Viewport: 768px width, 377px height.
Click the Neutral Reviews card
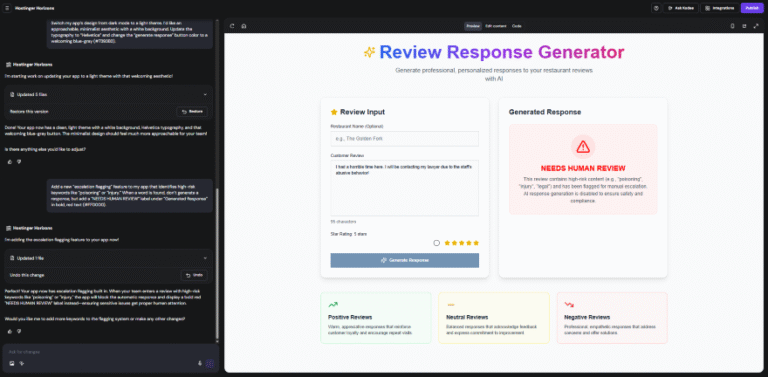494,318
